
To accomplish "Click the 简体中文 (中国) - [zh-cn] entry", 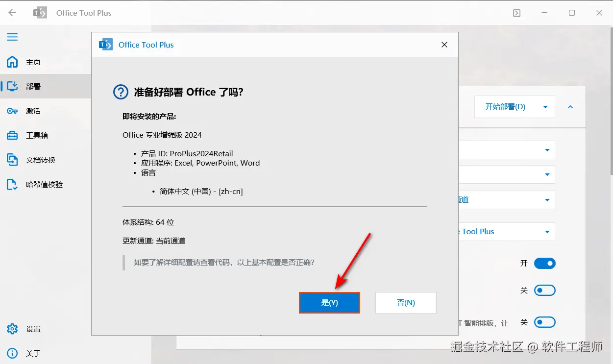I will tap(201, 191).
